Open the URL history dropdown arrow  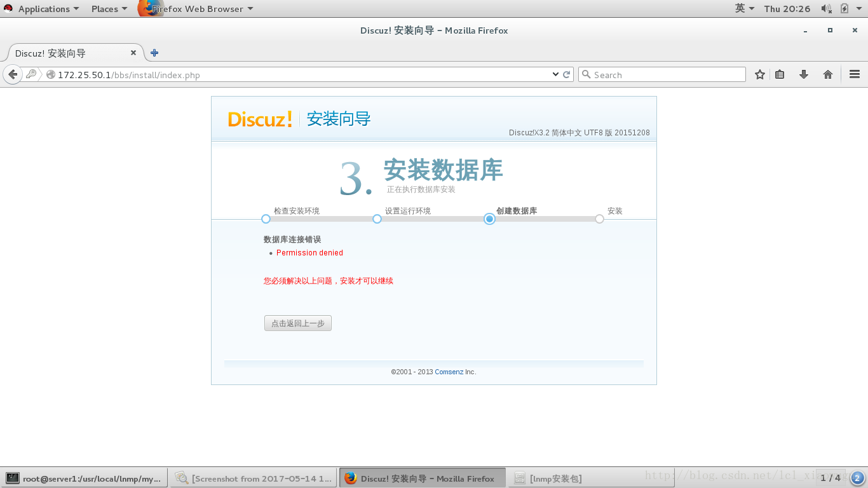click(x=555, y=74)
